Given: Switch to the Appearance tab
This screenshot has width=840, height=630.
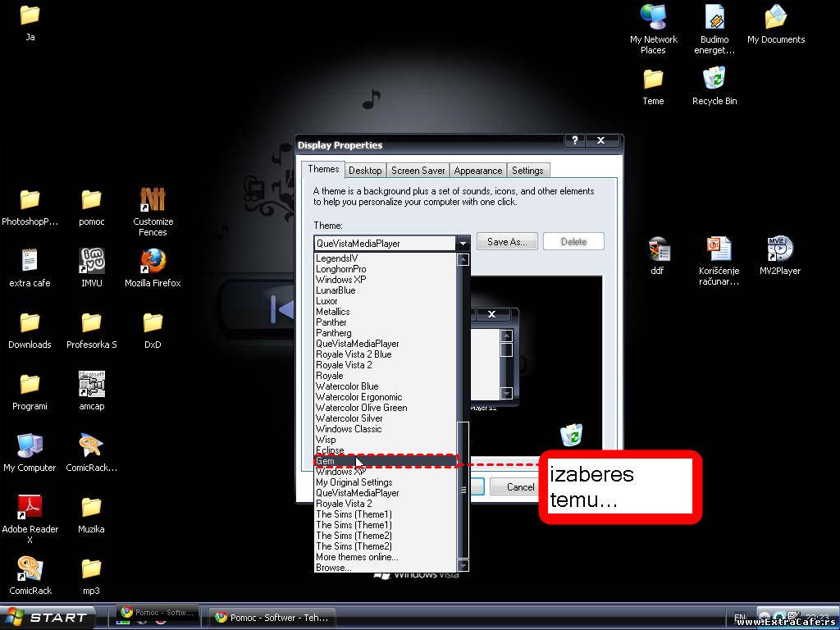Looking at the screenshot, I should click(477, 171).
